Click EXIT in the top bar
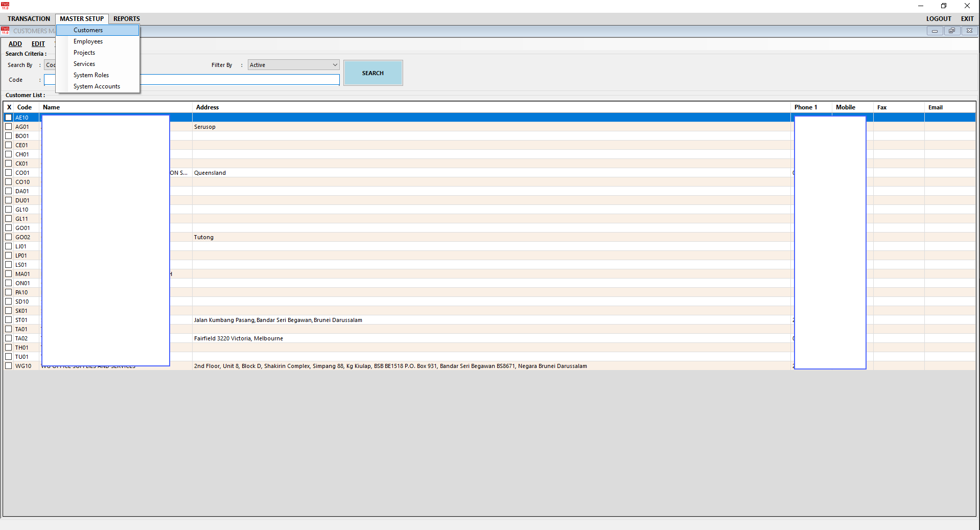980x530 pixels. click(x=967, y=19)
